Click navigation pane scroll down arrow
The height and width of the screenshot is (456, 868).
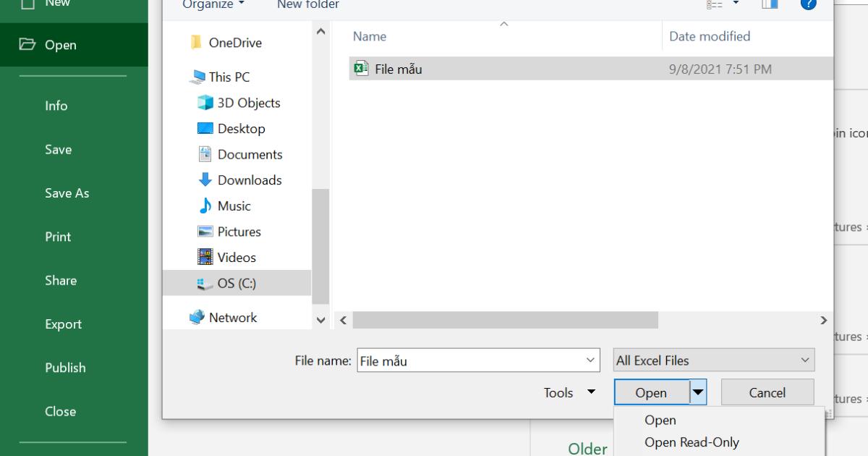click(x=321, y=320)
